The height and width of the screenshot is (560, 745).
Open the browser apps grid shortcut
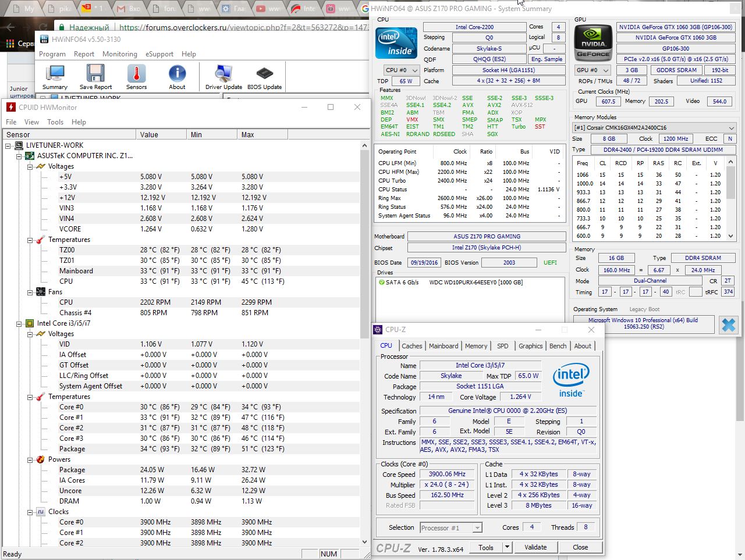click(10, 44)
